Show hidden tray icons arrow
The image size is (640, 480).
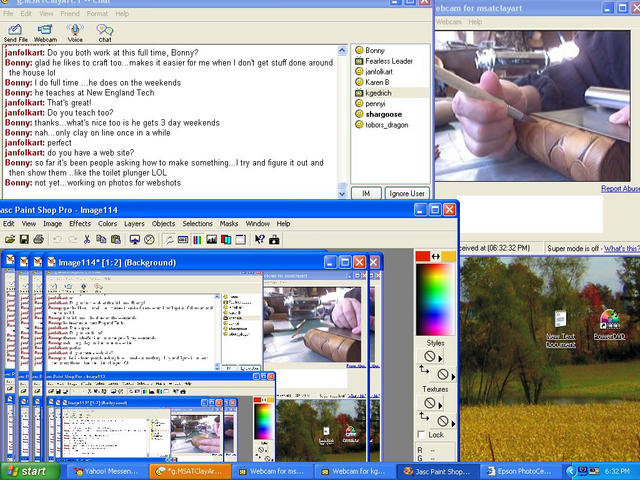pos(570,471)
